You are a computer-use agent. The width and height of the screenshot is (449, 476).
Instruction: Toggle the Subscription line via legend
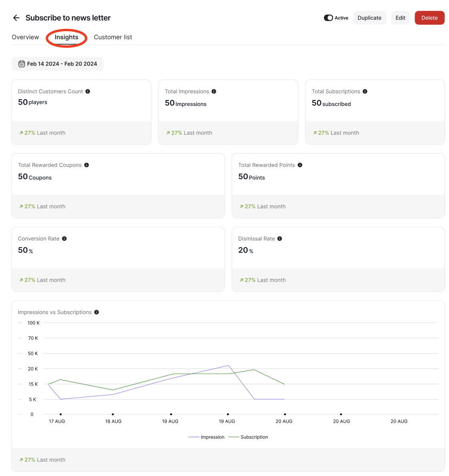(x=248, y=437)
